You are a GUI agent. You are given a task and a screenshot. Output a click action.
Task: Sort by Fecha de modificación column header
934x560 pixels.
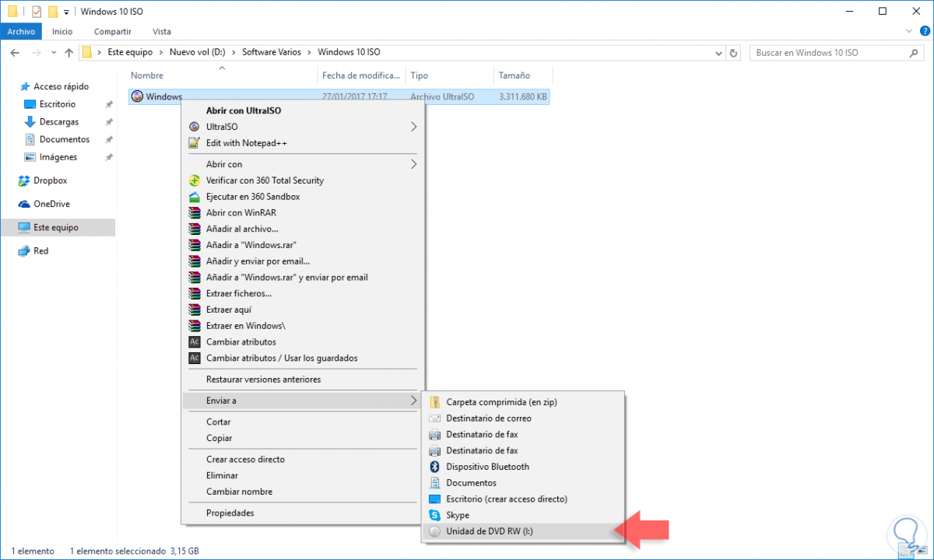coord(362,75)
